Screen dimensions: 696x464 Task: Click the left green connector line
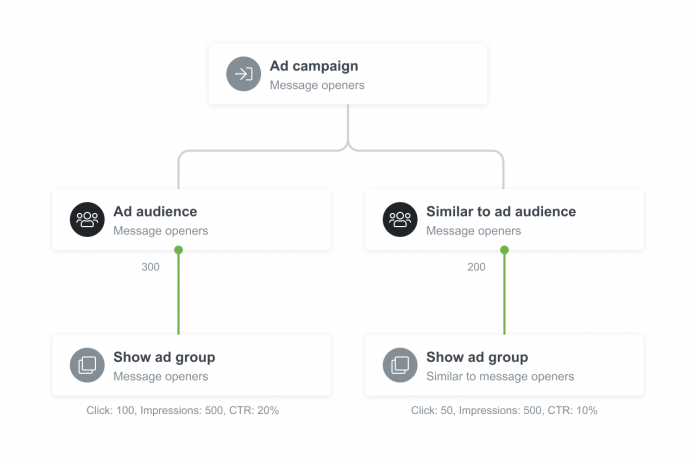point(179,295)
